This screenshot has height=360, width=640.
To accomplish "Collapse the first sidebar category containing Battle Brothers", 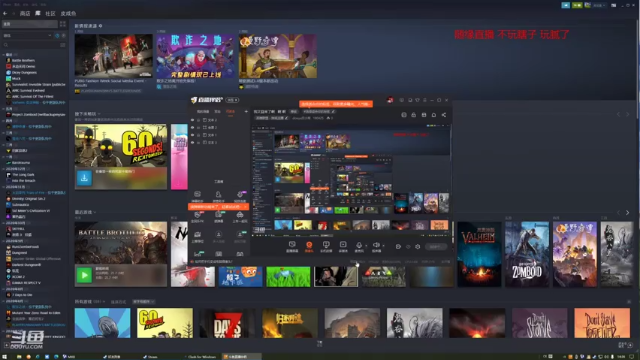I will (x=4, y=54).
